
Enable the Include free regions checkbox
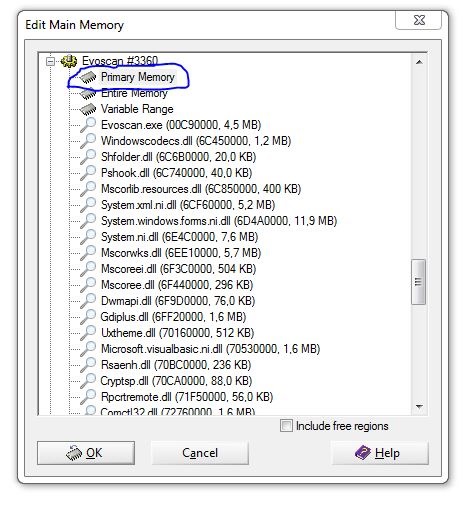pyautogui.click(x=286, y=426)
